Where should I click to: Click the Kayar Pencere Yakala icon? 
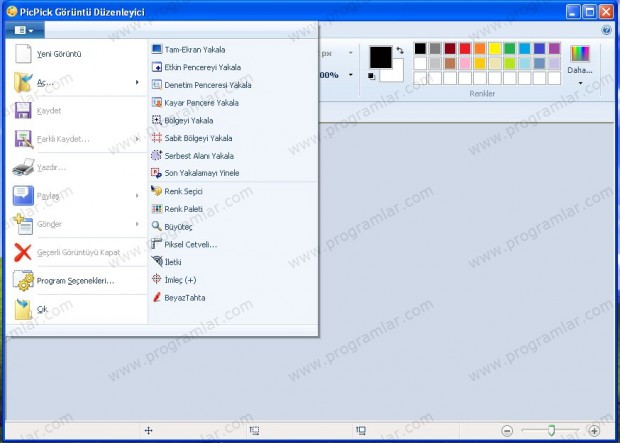[x=157, y=102]
